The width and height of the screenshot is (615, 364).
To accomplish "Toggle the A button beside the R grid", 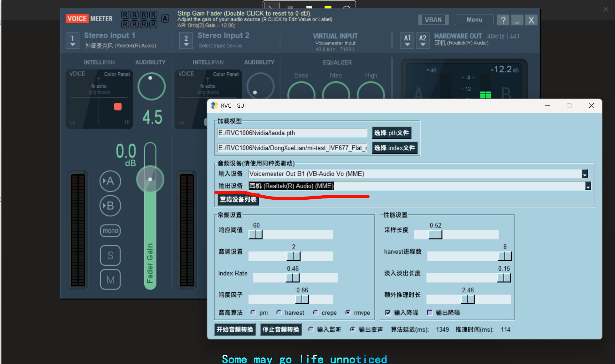I will (x=165, y=19).
